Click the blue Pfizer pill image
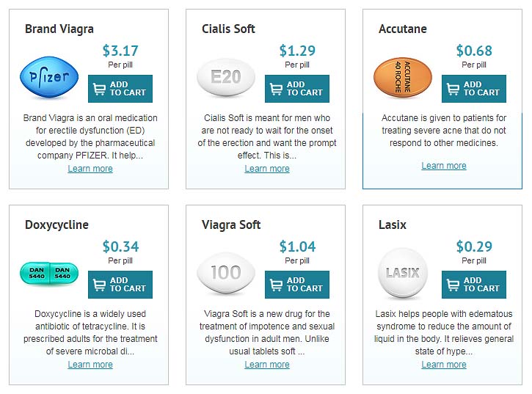This screenshot has height=394, width=532. pyautogui.click(x=49, y=77)
